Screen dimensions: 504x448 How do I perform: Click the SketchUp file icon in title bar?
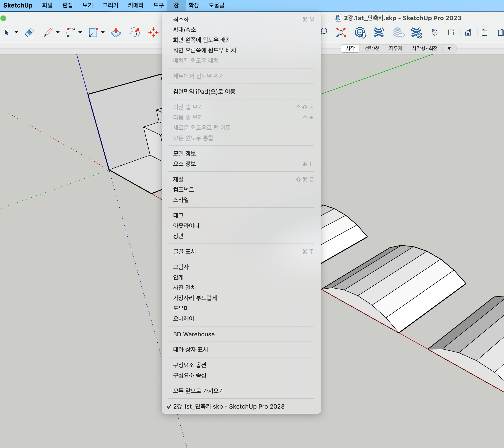point(338,18)
